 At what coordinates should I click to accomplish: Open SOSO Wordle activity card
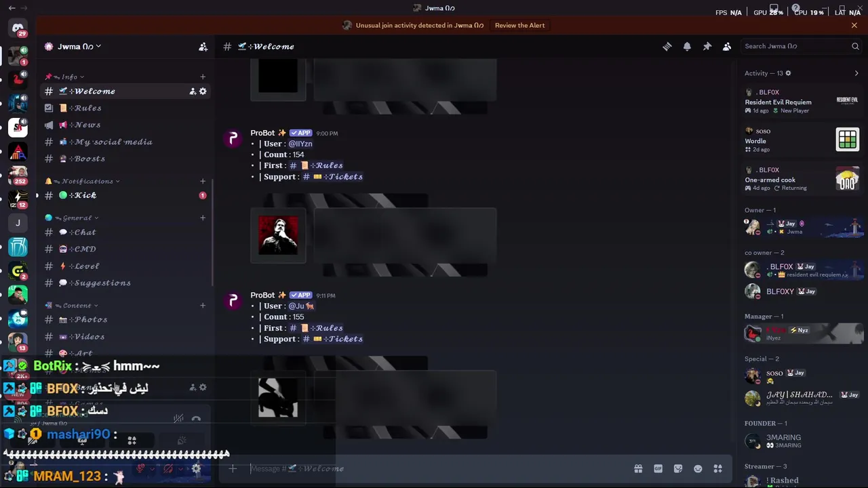(802, 140)
